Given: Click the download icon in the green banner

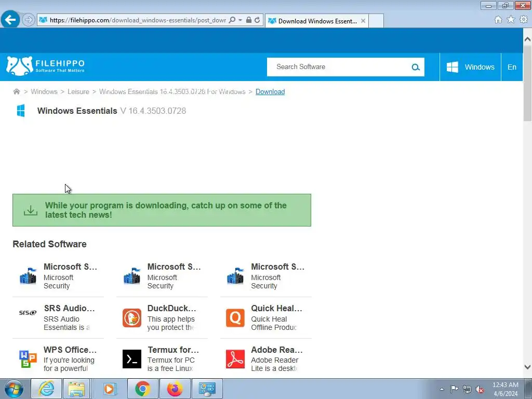Looking at the screenshot, I should [31, 210].
